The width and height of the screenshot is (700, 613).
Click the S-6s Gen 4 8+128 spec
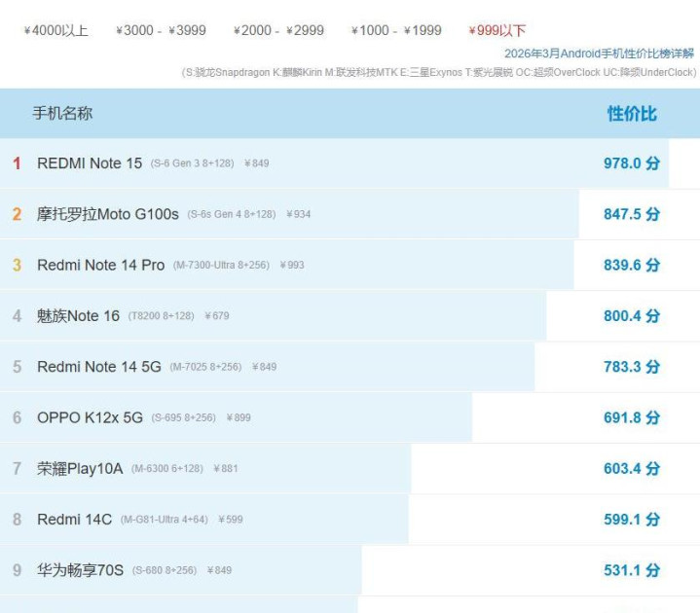232,214
